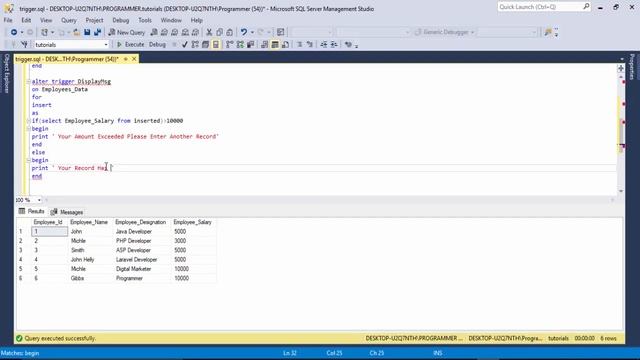Open the New Project dropdown arrow
The image size is (640, 360).
pyautogui.click(x=52, y=32)
